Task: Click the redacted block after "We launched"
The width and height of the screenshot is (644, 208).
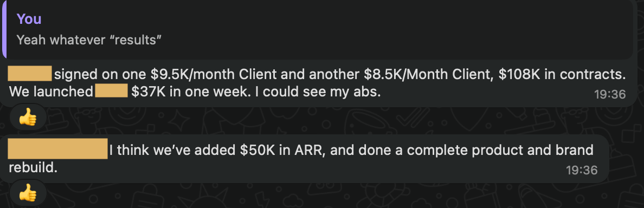Action: [111, 91]
